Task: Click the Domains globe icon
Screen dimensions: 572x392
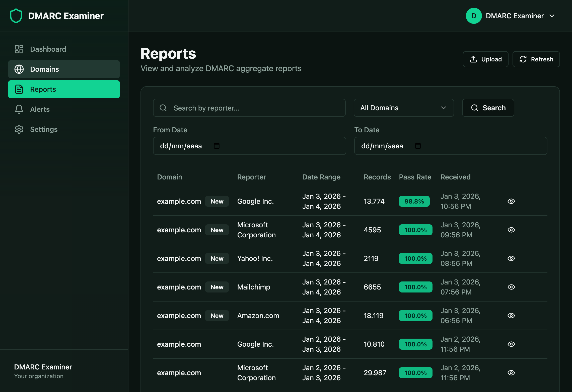Action: [x=19, y=69]
